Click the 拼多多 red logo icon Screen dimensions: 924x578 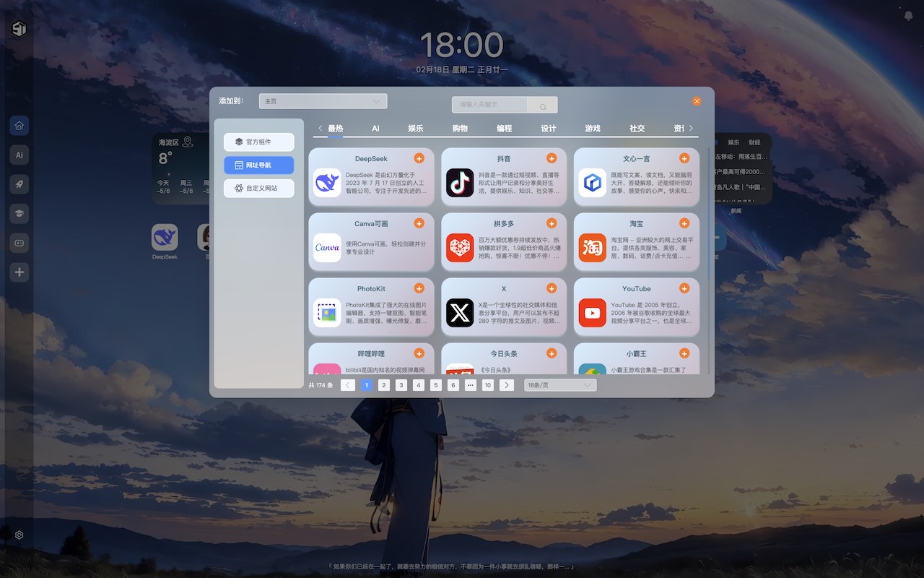tap(460, 248)
